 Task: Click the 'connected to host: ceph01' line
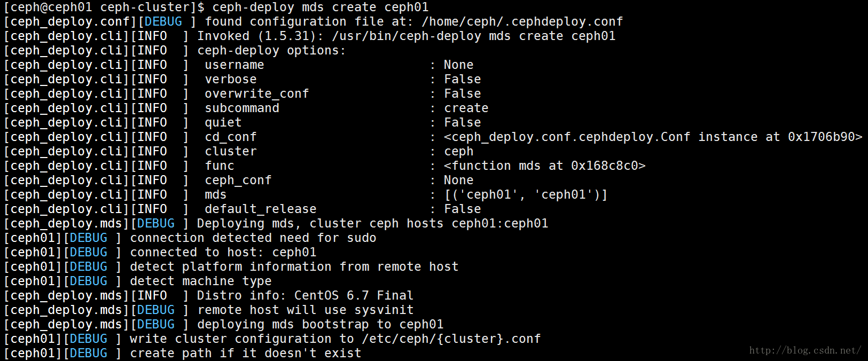point(223,253)
